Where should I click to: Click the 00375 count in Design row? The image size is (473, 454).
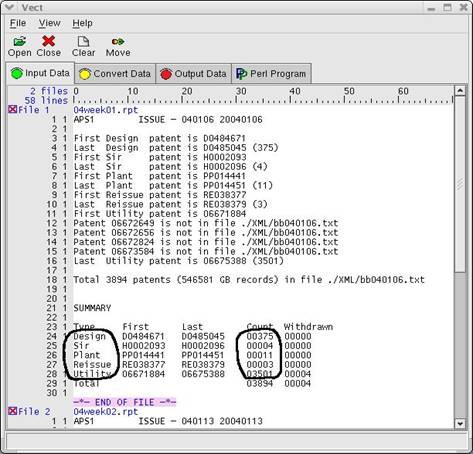[x=260, y=336]
